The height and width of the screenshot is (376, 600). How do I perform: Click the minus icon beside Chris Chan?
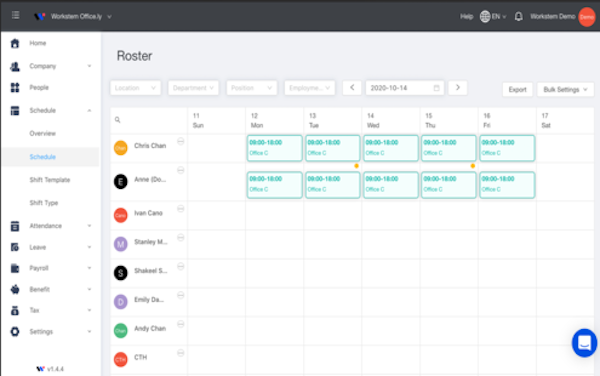[181, 142]
